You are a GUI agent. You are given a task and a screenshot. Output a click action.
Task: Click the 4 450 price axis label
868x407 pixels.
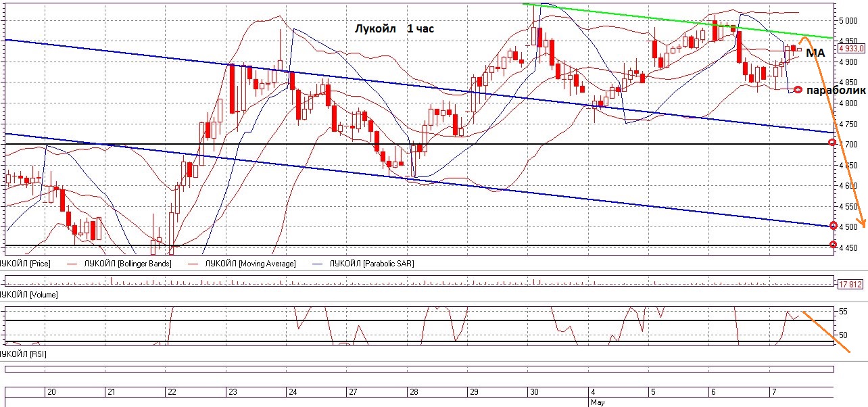tap(848, 248)
